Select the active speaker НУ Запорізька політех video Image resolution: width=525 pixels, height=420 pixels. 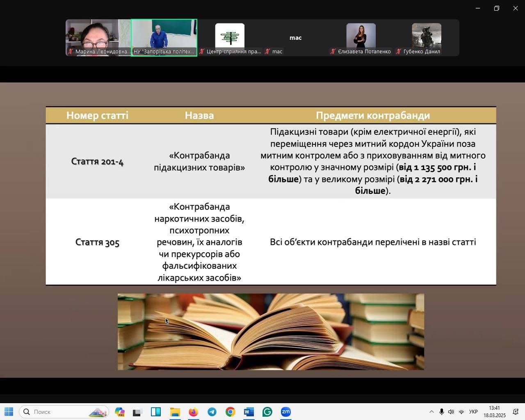(x=164, y=37)
